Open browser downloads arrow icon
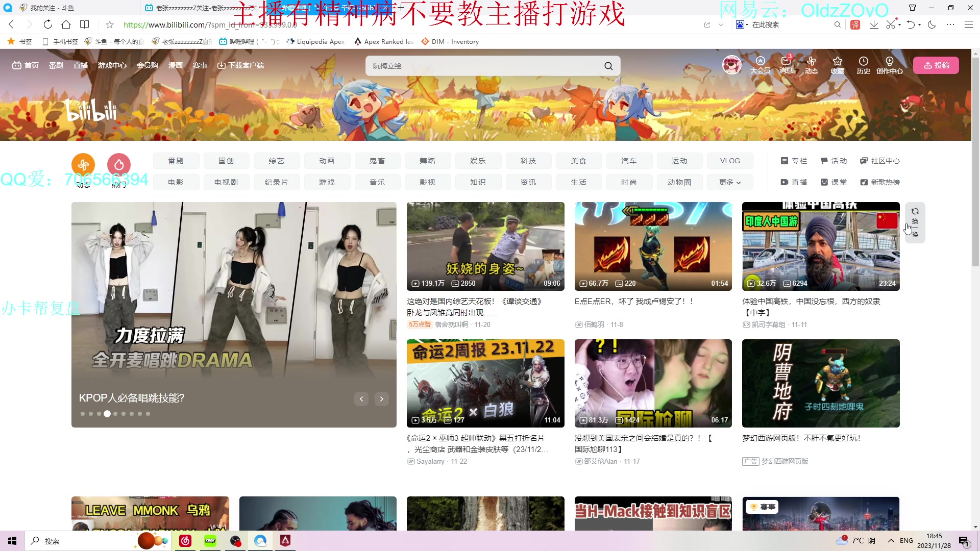Screen dimensions: 980x551 (x=874, y=24)
